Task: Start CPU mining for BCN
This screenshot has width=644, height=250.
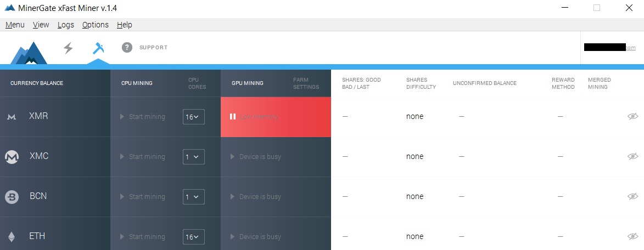Action: coord(143,197)
